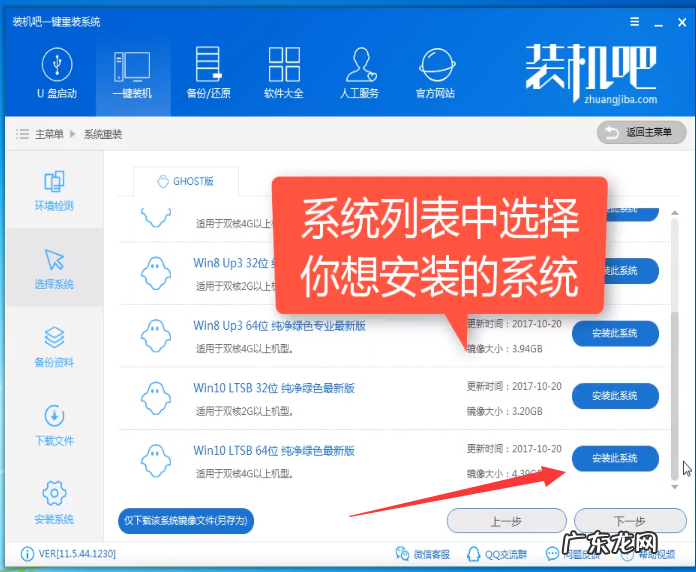Click ghost icon of Win8 Up3 32位 row
696x572 pixels.
(x=156, y=273)
